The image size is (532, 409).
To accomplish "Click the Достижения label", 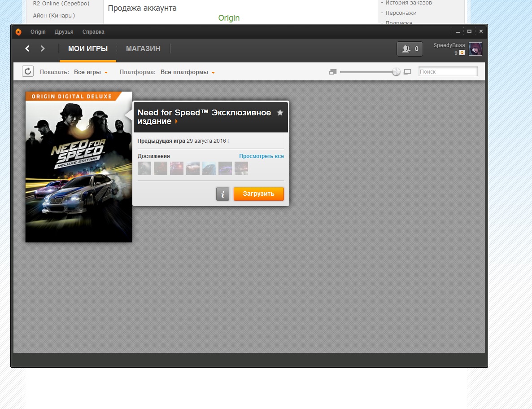I will point(154,156).
